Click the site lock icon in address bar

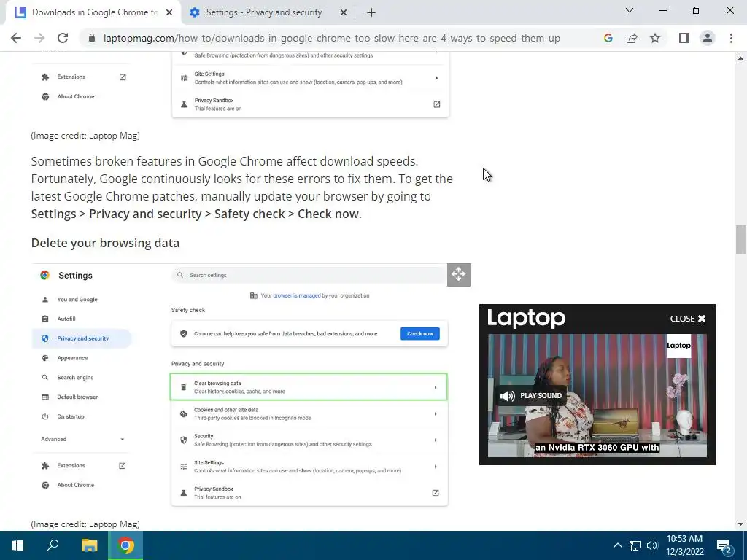92,38
